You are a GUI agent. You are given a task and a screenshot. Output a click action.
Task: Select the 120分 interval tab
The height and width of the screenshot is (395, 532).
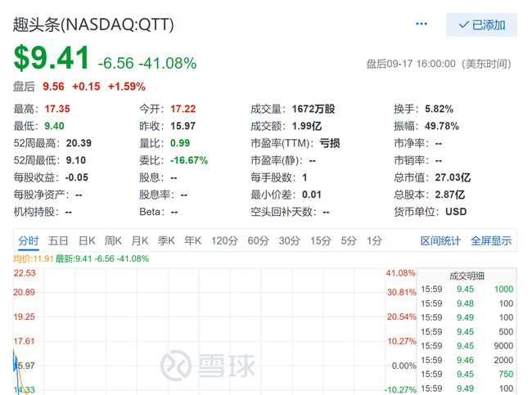click(x=224, y=240)
